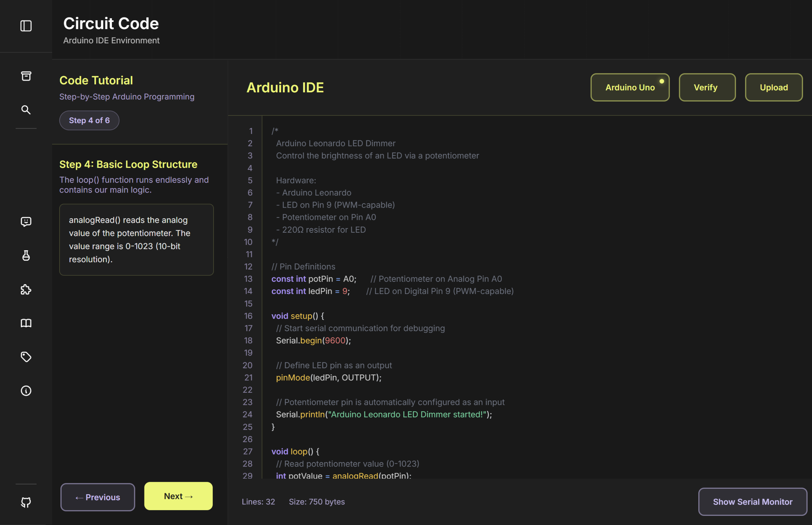
Task: Toggle the sidebar panel icon
Action: (x=26, y=26)
